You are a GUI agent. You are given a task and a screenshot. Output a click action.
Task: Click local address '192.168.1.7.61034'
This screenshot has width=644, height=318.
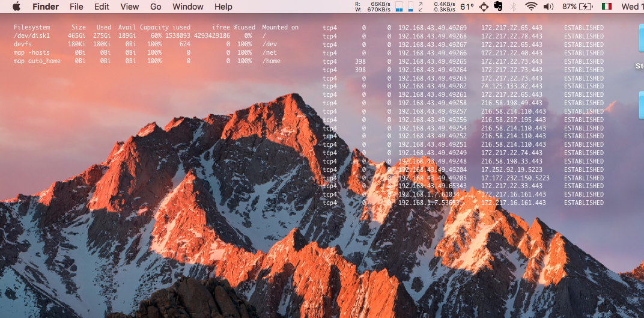point(429,194)
